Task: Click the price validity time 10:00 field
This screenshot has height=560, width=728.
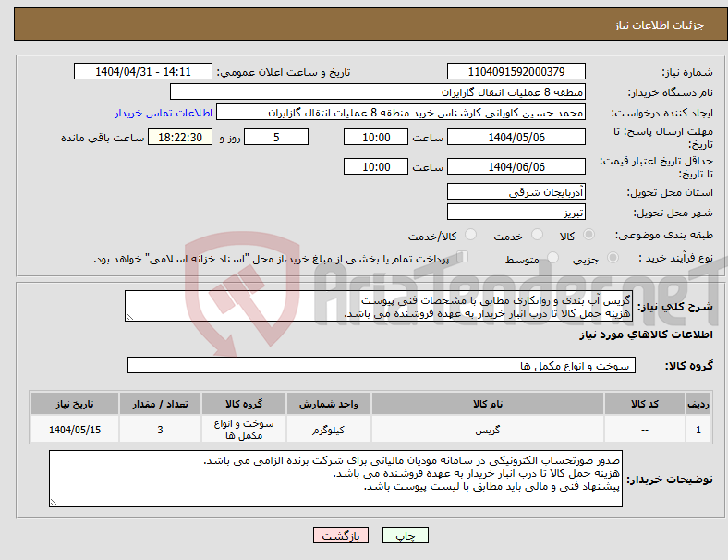Action: point(376,166)
